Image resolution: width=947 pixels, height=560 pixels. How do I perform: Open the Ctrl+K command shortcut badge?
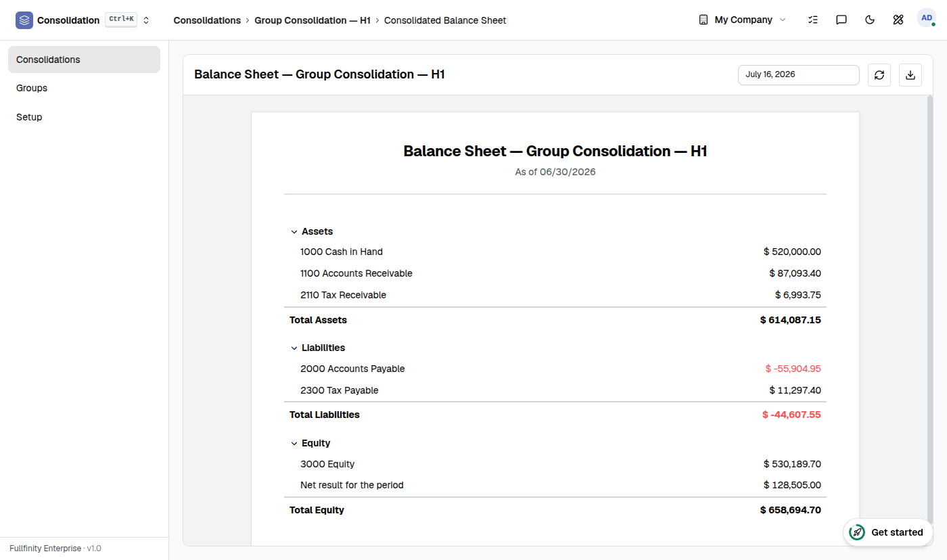click(x=121, y=20)
